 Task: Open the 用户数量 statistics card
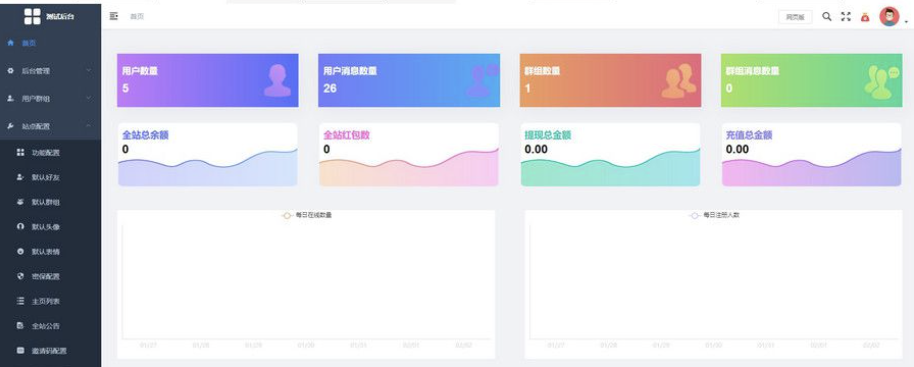pyautogui.click(x=208, y=80)
